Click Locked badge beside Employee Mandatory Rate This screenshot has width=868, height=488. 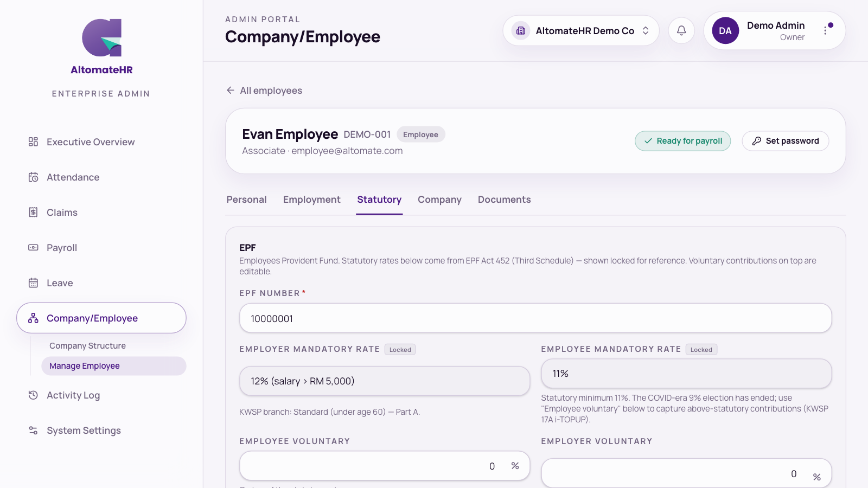[701, 350]
